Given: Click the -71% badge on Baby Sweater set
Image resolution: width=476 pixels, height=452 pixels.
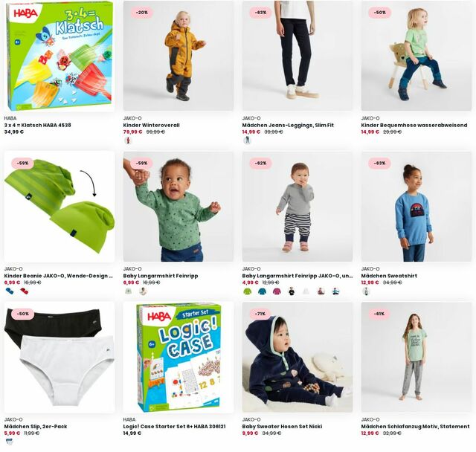Looking at the screenshot, I should (x=260, y=314).
